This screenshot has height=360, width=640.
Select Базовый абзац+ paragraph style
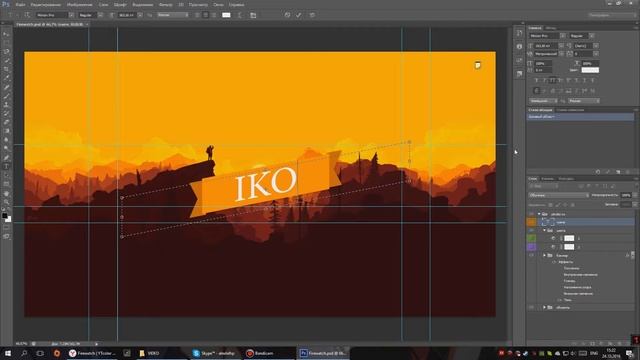(x=580, y=117)
